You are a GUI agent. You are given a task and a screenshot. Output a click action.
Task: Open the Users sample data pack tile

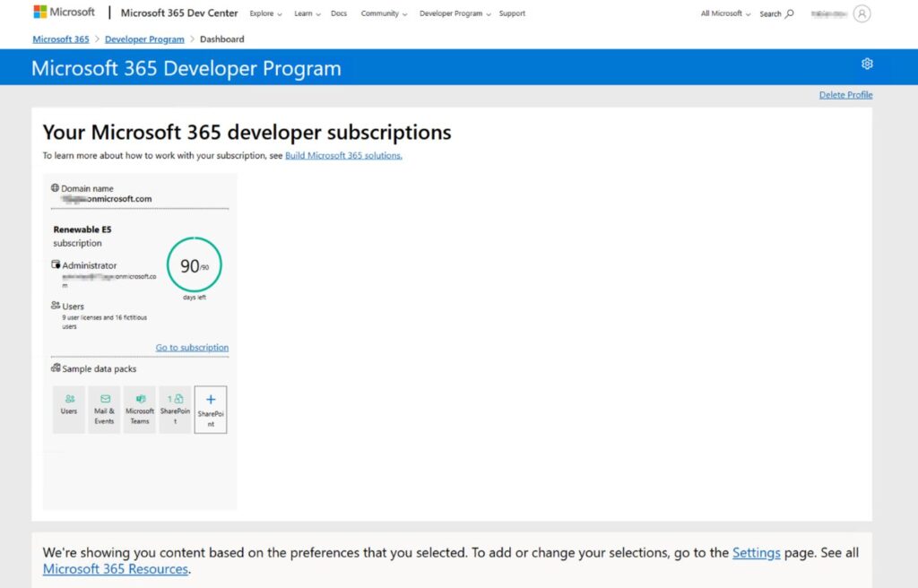coord(69,410)
